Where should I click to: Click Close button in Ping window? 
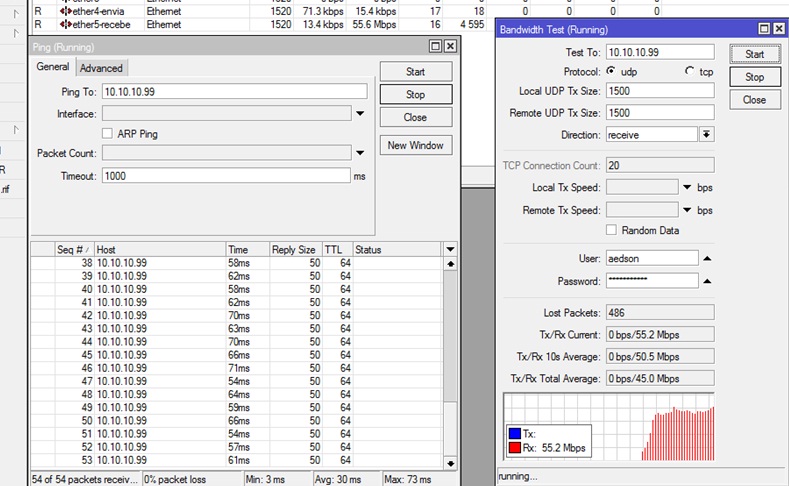tap(416, 117)
